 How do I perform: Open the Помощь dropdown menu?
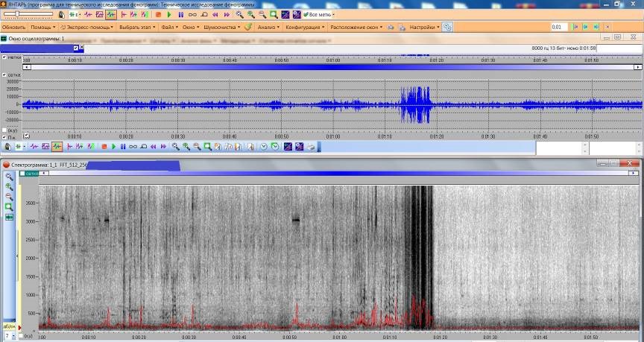42,27
